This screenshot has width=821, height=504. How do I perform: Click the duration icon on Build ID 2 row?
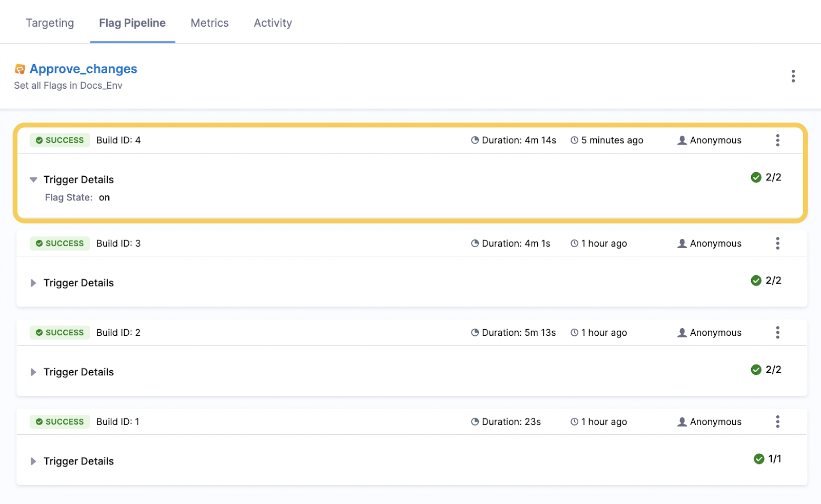coord(475,332)
